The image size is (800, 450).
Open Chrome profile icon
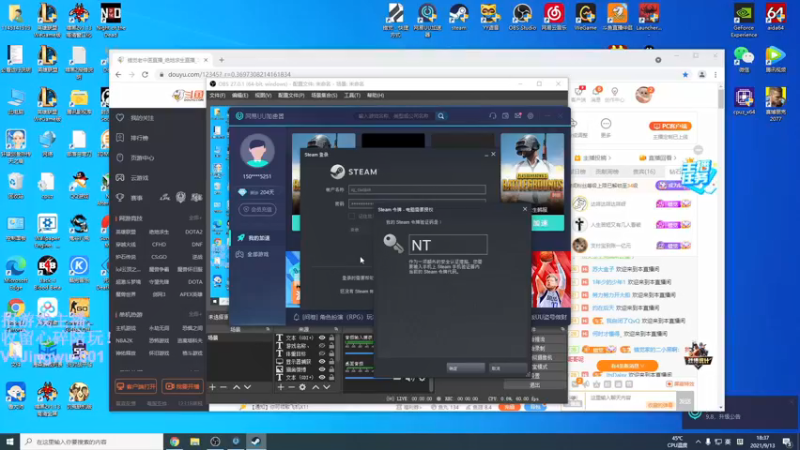[702, 74]
